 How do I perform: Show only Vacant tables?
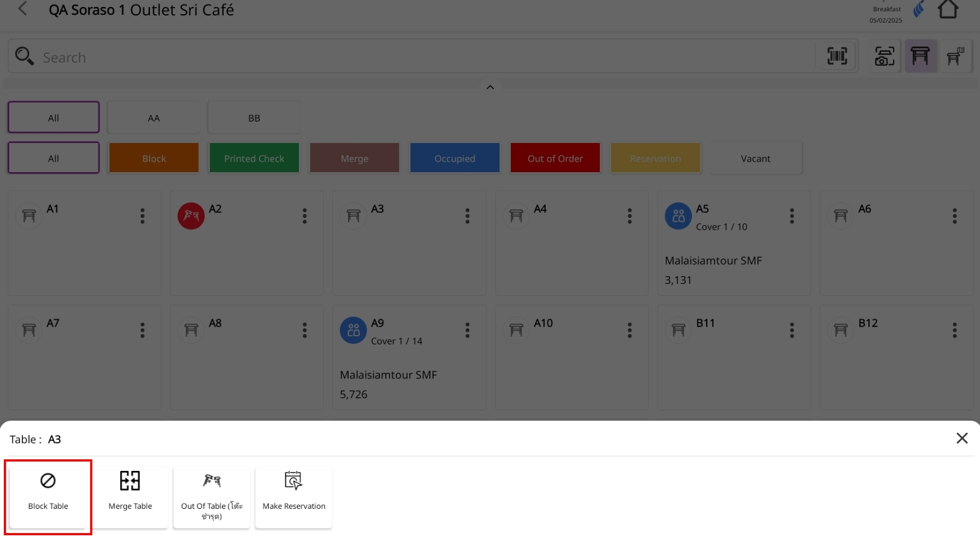coord(755,158)
